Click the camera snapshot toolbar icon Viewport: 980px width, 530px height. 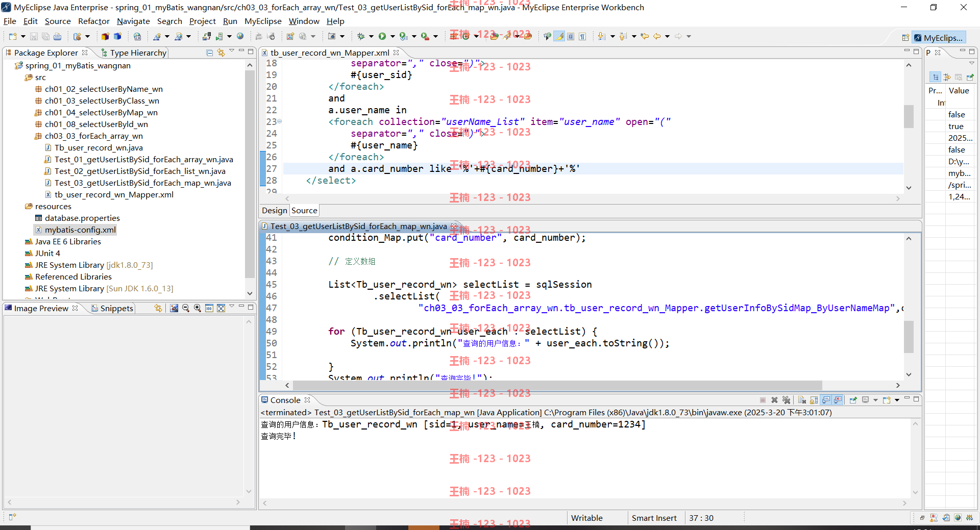[x=332, y=36]
